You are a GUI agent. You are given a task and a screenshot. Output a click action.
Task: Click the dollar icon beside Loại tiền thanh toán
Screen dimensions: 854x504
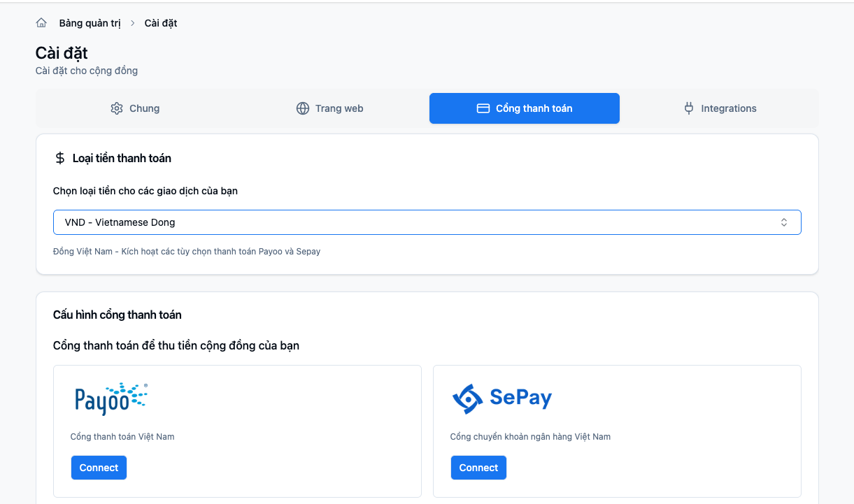click(x=59, y=158)
